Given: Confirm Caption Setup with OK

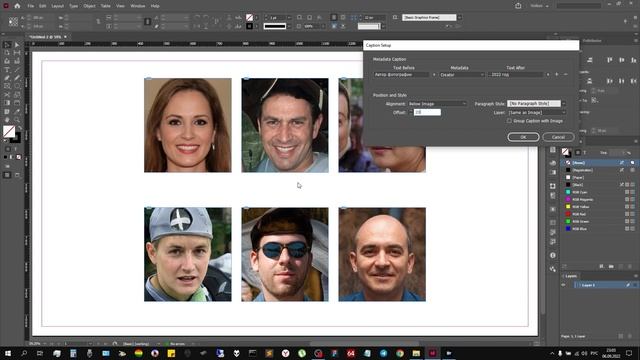Looking at the screenshot, I should click(x=523, y=137).
